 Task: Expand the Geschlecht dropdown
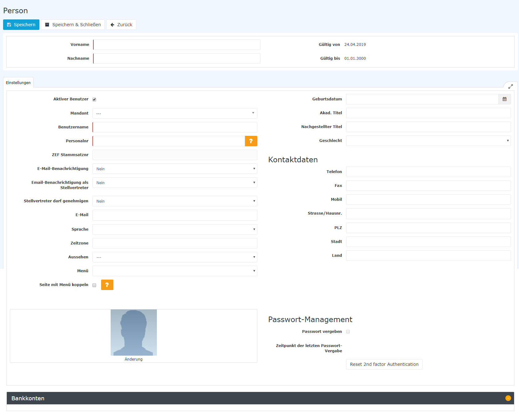click(428, 141)
